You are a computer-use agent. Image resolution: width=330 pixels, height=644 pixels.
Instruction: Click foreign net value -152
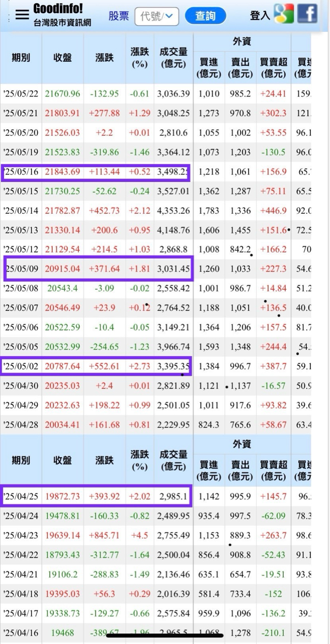tap(273, 594)
